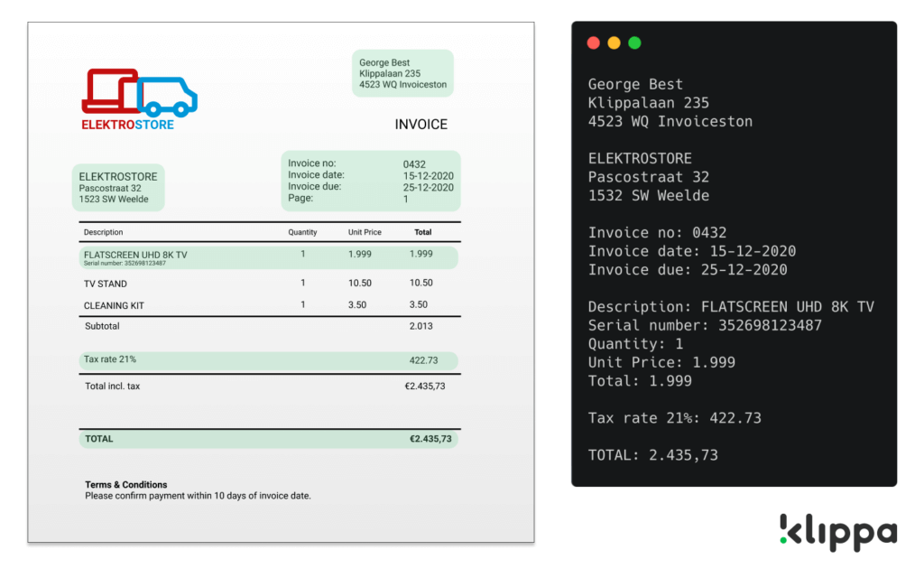Click CLEANING KIT total 3.50

(x=419, y=305)
